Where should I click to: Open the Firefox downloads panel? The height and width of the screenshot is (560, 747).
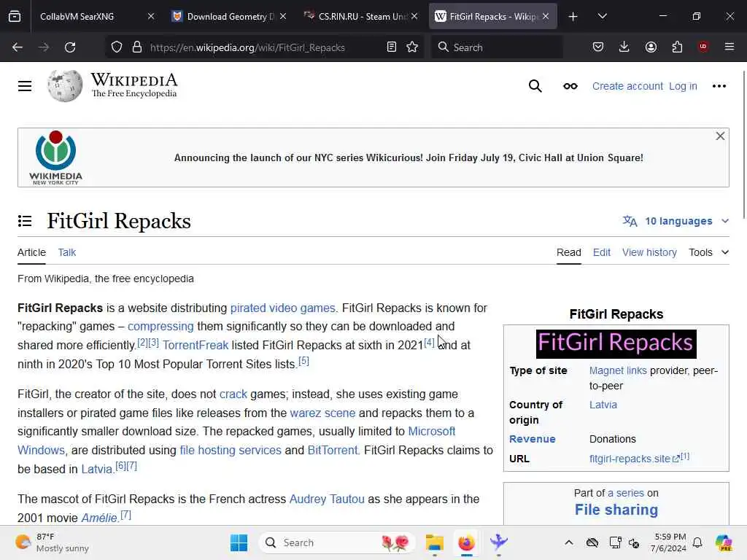624,47
